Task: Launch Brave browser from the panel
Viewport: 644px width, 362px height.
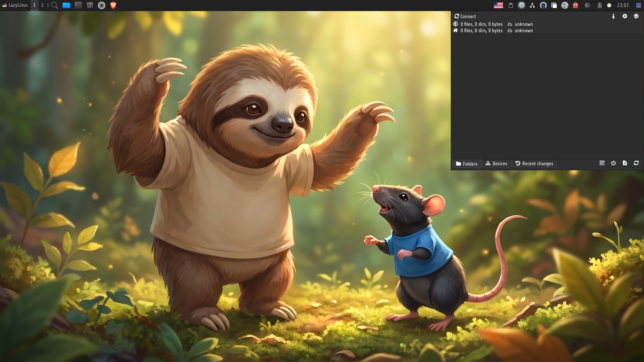Action: coord(113,5)
